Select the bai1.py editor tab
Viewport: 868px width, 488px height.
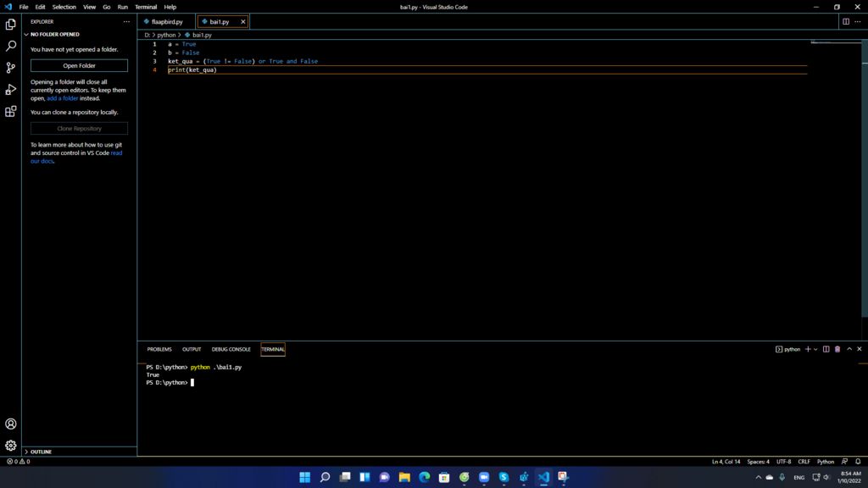point(220,21)
